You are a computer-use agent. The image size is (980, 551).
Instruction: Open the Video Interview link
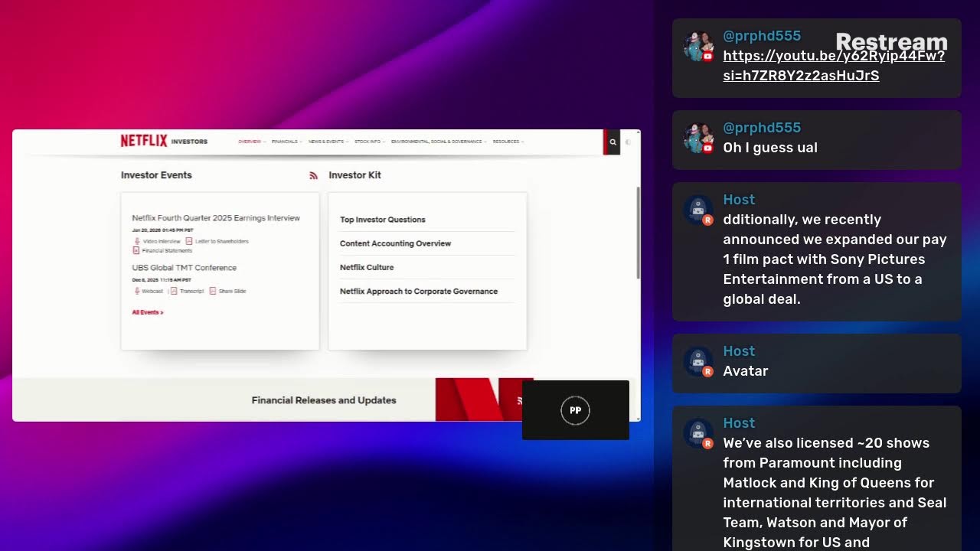(x=162, y=241)
